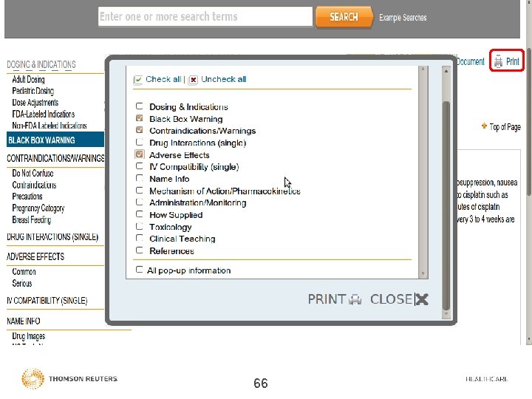Click the dialog outer scrollbar up arrow

pos(446,71)
